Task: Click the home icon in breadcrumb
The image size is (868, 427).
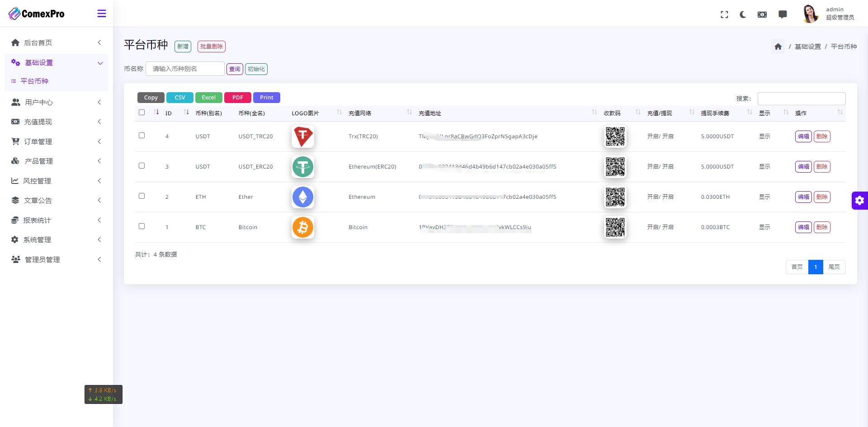Action: coord(778,47)
